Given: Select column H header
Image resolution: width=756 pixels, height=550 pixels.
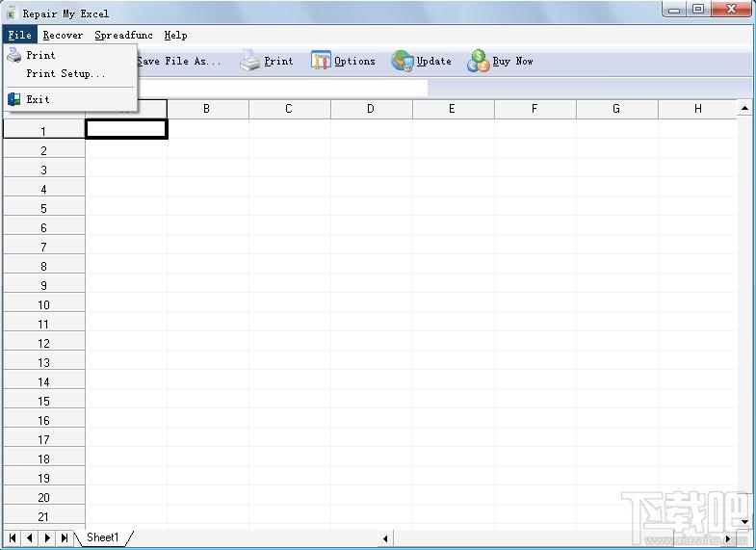Looking at the screenshot, I should coord(697,109).
